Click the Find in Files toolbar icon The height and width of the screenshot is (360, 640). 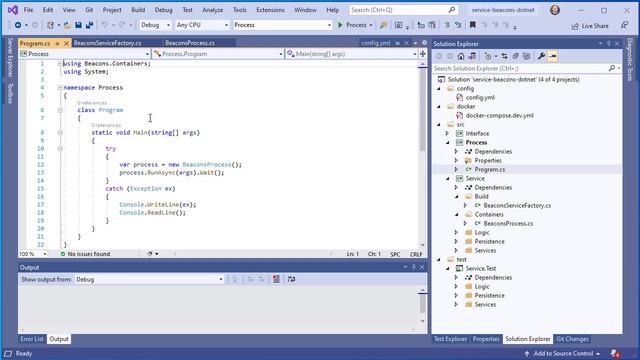pos(383,25)
